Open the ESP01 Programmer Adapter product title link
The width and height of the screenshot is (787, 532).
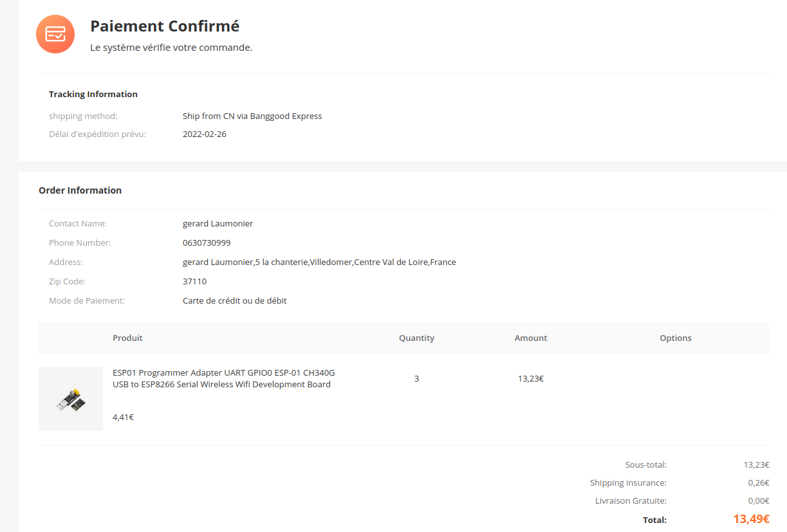[223, 378]
